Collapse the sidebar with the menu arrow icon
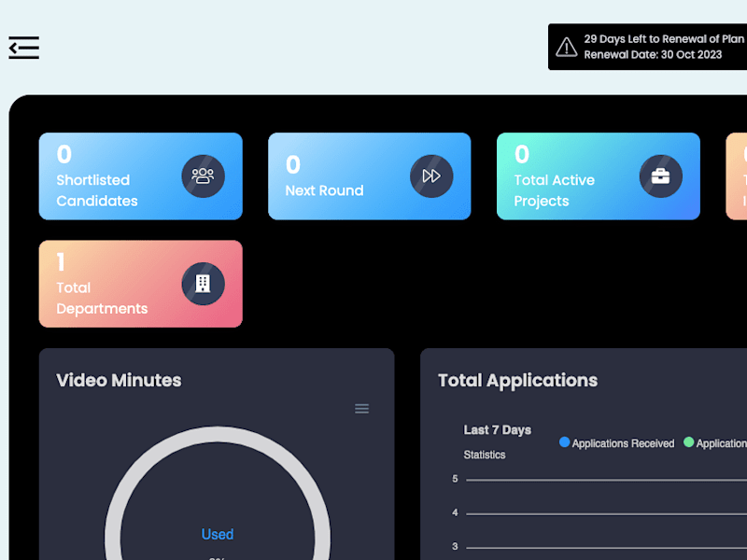 coord(24,48)
